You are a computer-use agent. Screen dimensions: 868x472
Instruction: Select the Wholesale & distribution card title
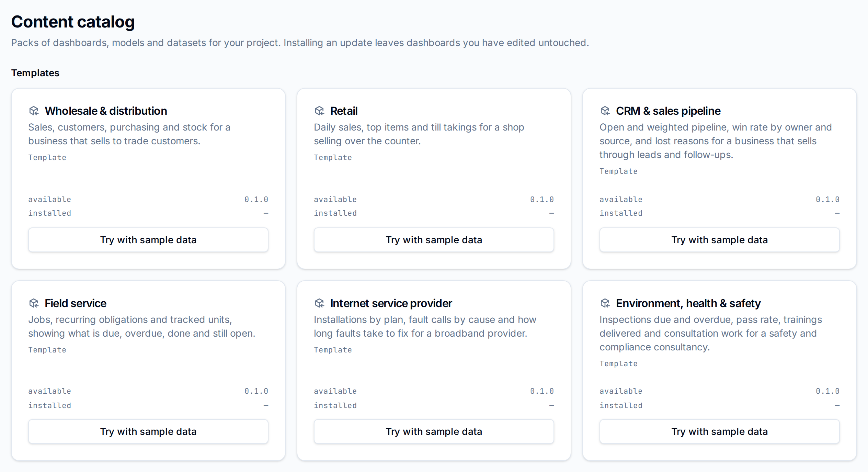(x=106, y=111)
